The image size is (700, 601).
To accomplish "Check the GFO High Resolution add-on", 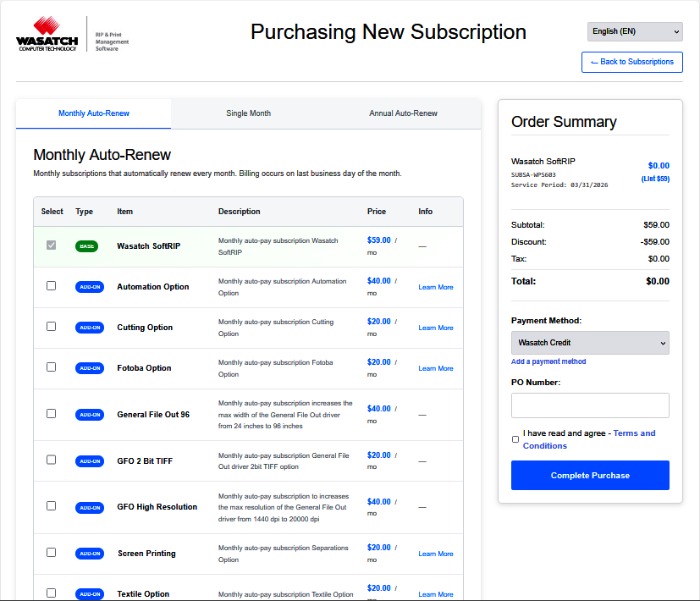I will tap(52, 506).
